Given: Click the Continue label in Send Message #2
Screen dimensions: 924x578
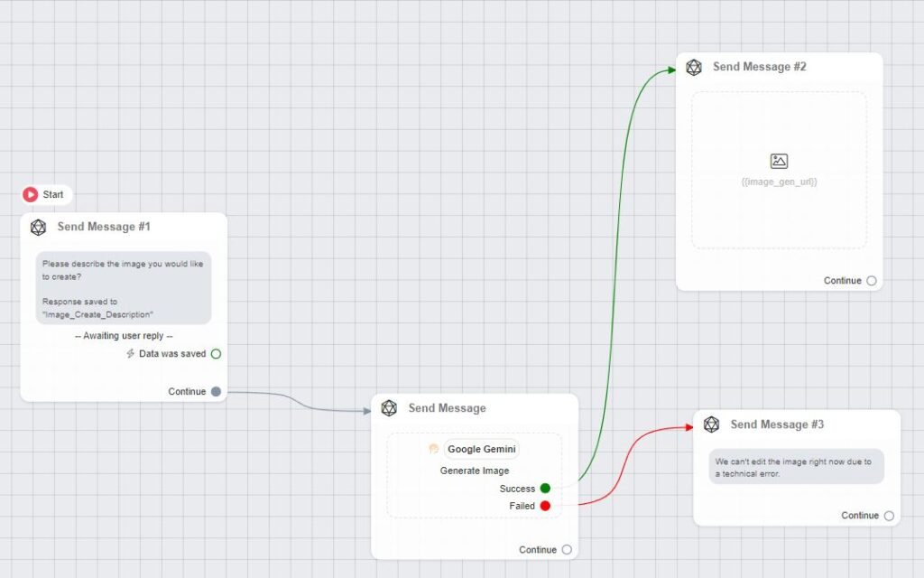Looking at the screenshot, I should pyautogui.click(x=843, y=281).
